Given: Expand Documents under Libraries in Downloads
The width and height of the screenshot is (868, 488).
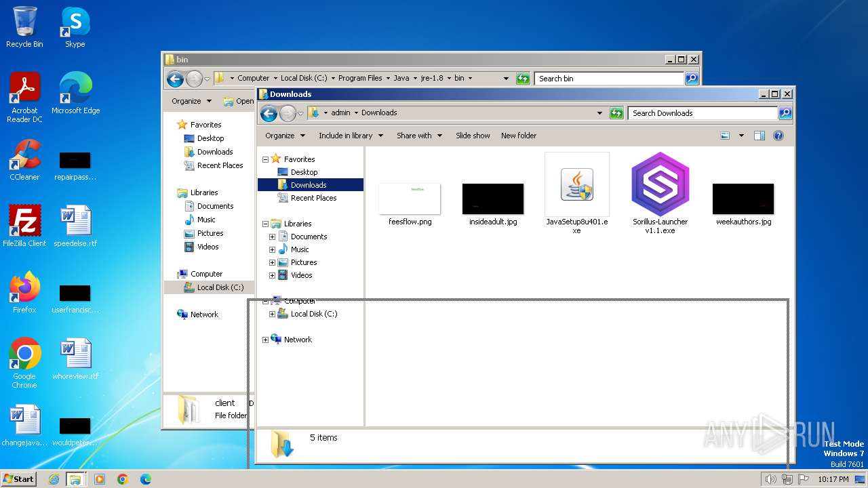Looking at the screenshot, I should 272,237.
